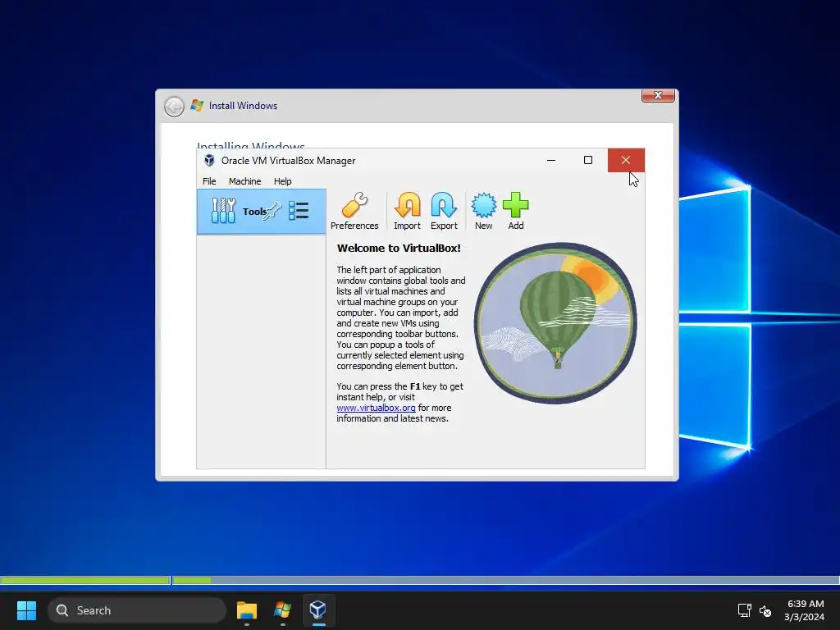Follow the www.virtualbox.org link

click(x=376, y=408)
